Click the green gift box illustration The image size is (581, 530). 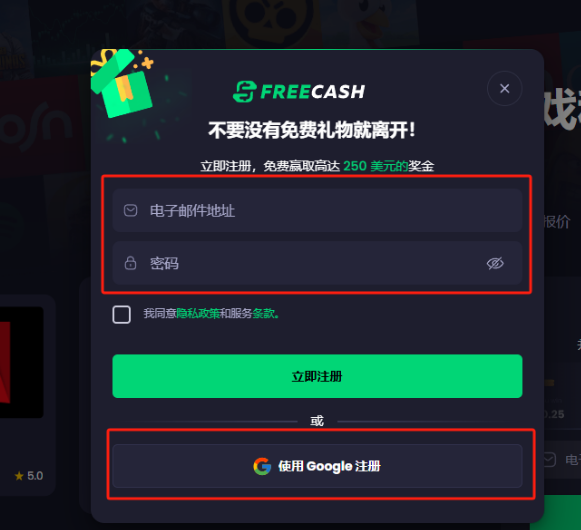tap(122, 83)
